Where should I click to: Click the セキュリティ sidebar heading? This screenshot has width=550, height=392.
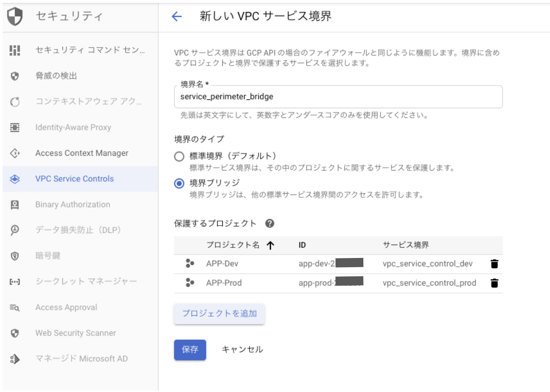(69, 16)
